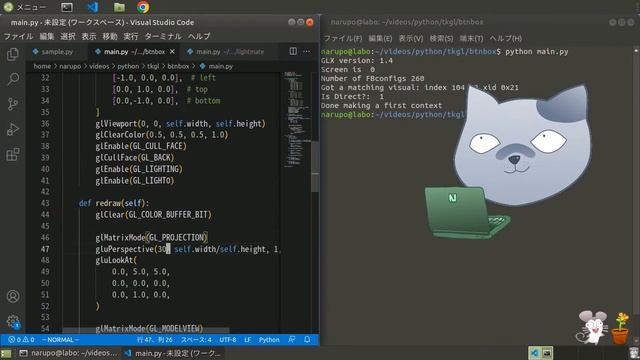Image resolution: width=640 pixels, height=360 pixels.
Task: Click the feedback icon in status bar
Action: [292, 340]
